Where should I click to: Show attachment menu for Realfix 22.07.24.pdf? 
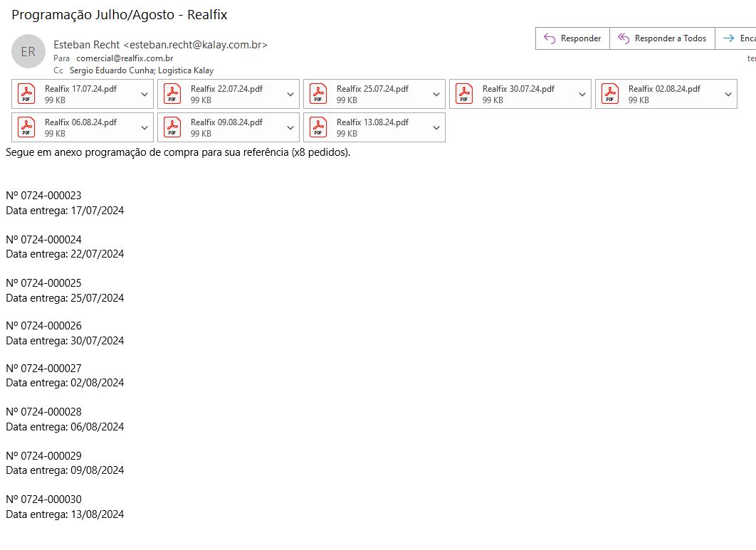(291, 94)
